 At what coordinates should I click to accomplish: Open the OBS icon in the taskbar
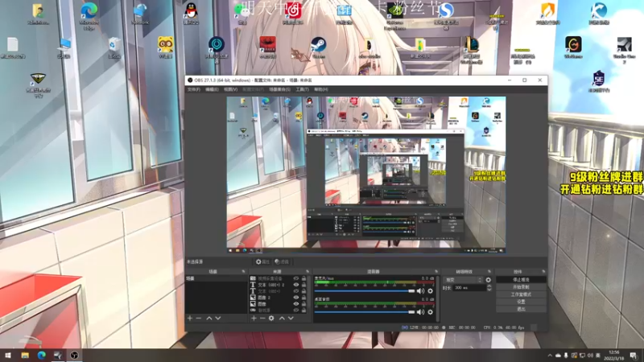click(74, 356)
